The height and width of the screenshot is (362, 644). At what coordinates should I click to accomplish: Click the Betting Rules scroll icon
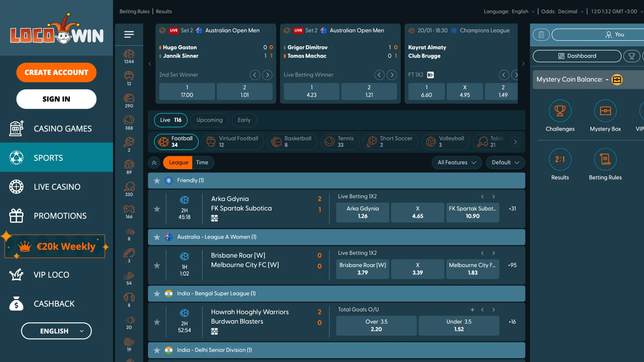point(605,159)
